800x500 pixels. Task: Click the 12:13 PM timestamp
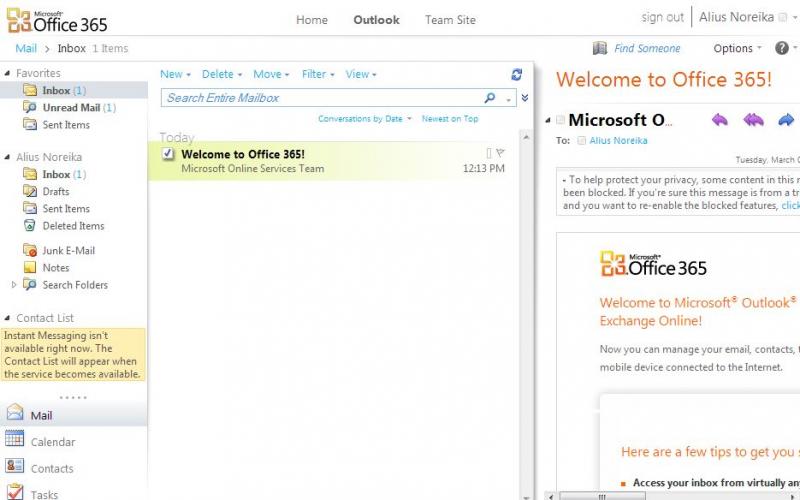coord(483,168)
